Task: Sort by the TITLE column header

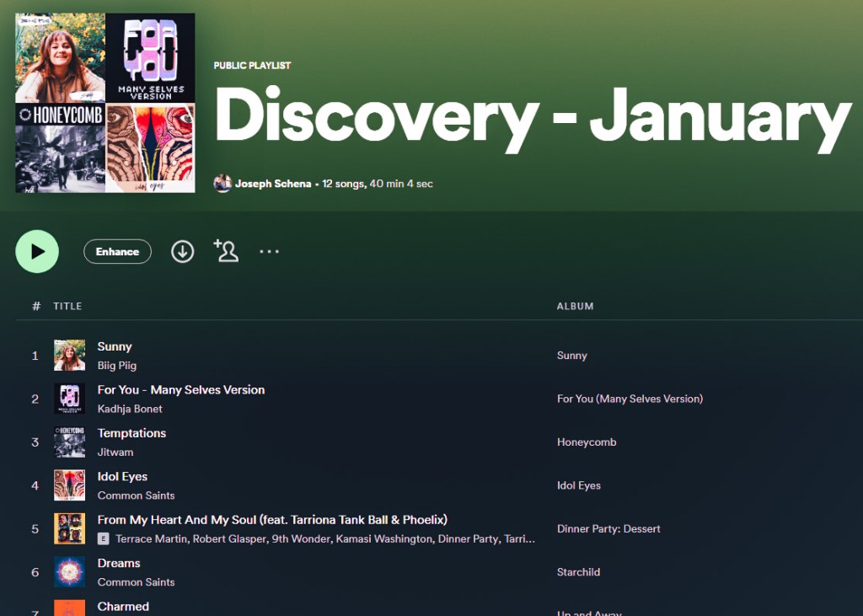Action: 67,306
